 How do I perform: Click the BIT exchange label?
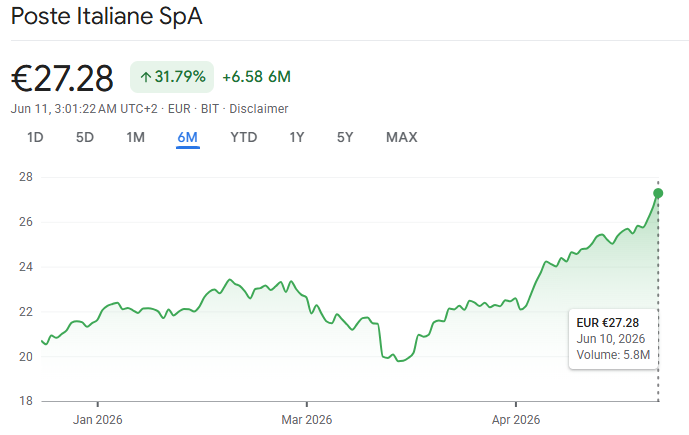[x=210, y=109]
